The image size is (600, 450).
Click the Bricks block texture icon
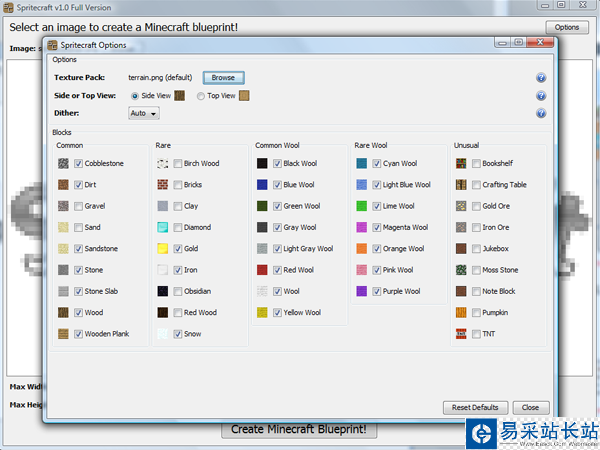[x=163, y=185]
